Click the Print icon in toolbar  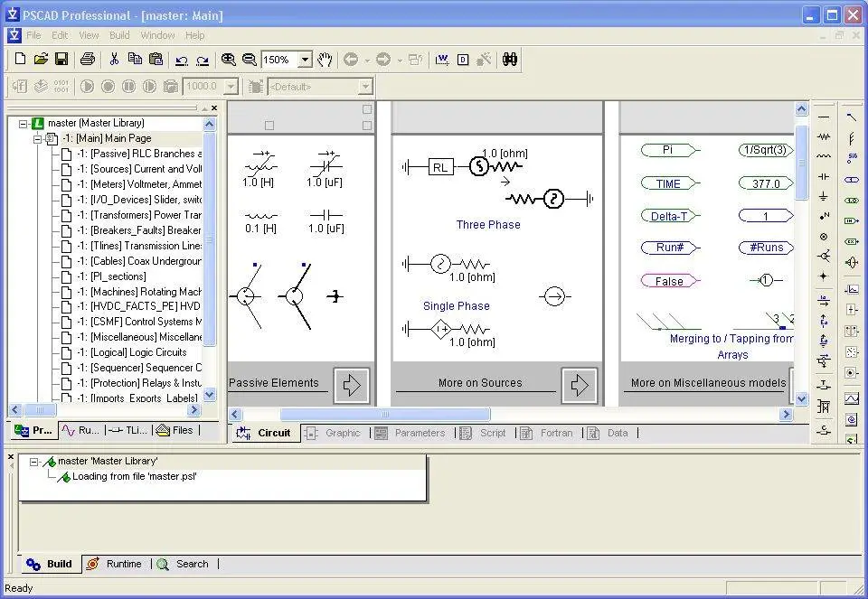88,60
